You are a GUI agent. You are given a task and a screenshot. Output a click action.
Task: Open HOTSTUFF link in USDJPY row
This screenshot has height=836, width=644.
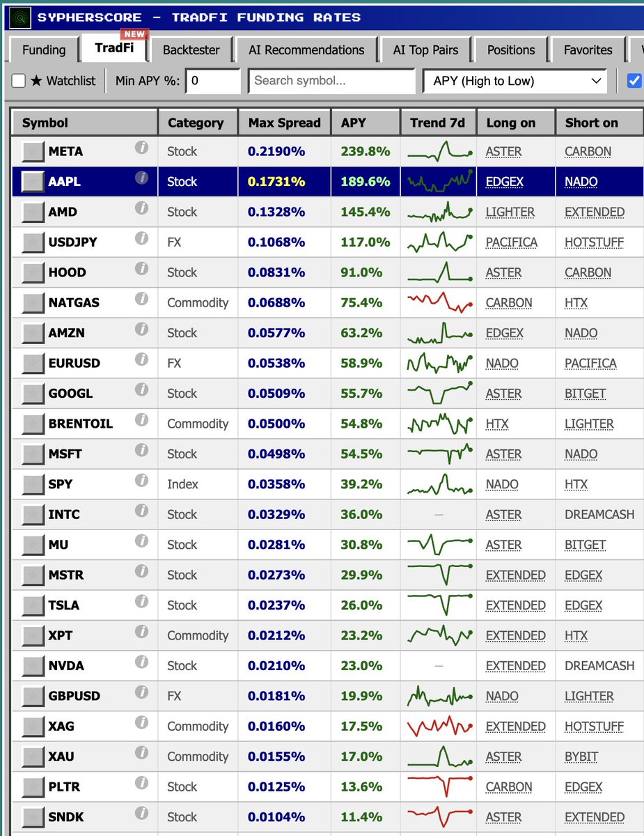594,242
